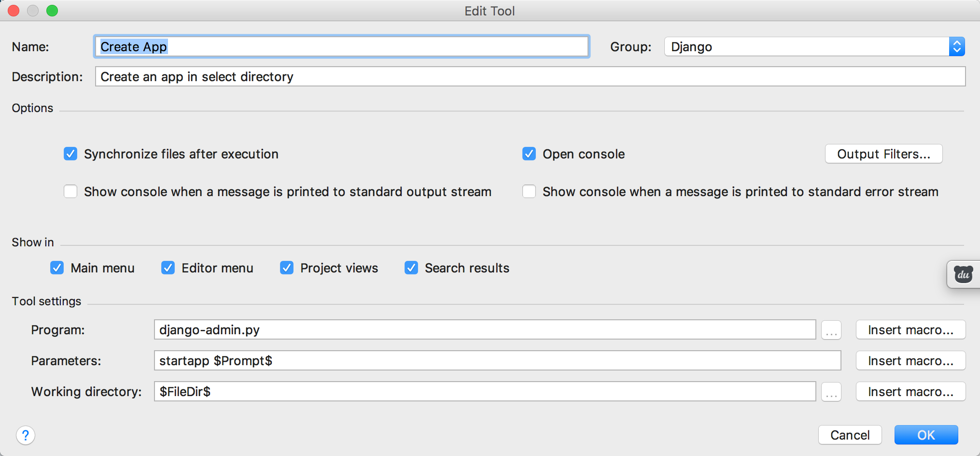Toggle the Main menu checkbox
The width and height of the screenshot is (980, 456).
pos(57,268)
